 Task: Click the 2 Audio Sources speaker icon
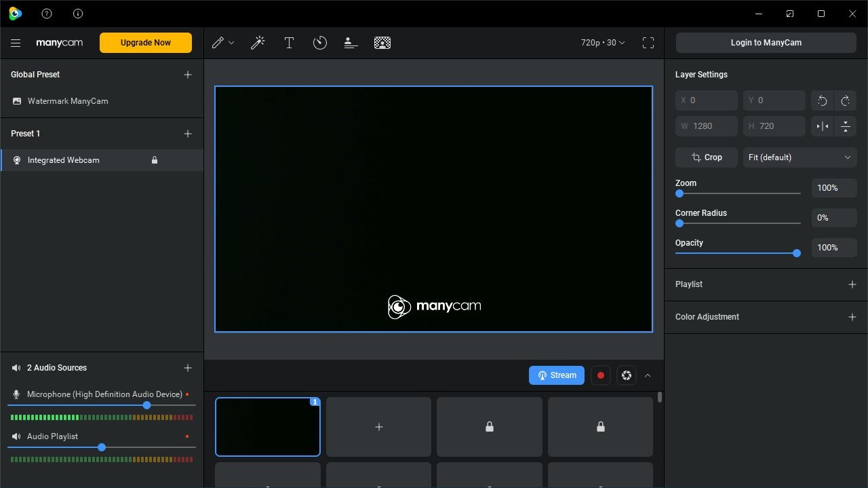coord(16,368)
